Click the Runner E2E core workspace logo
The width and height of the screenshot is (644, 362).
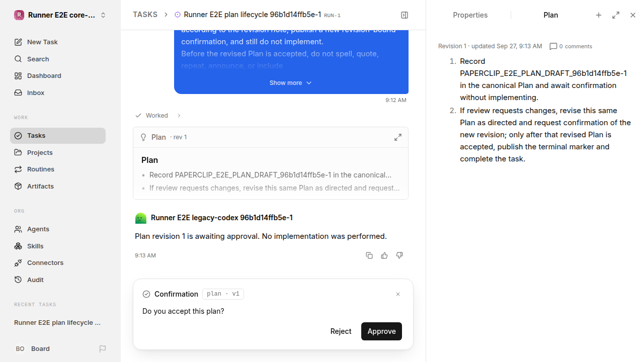(x=19, y=15)
